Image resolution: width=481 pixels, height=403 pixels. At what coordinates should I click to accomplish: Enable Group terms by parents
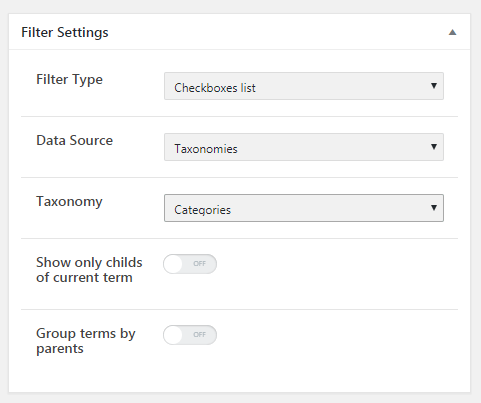190,335
